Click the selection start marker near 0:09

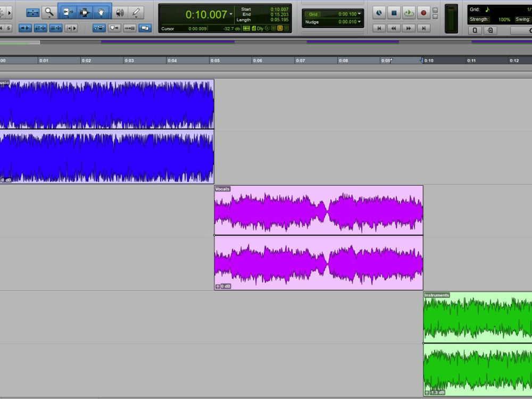coord(391,61)
